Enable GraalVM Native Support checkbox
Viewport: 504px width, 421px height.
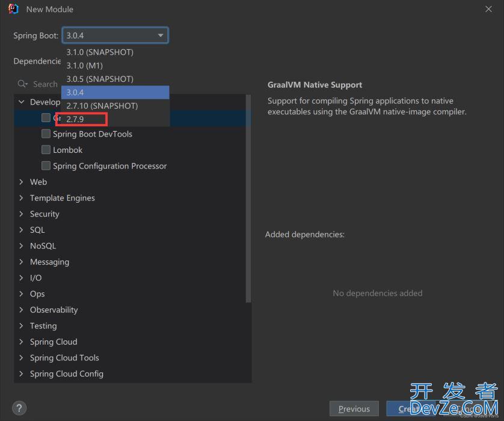pos(46,118)
